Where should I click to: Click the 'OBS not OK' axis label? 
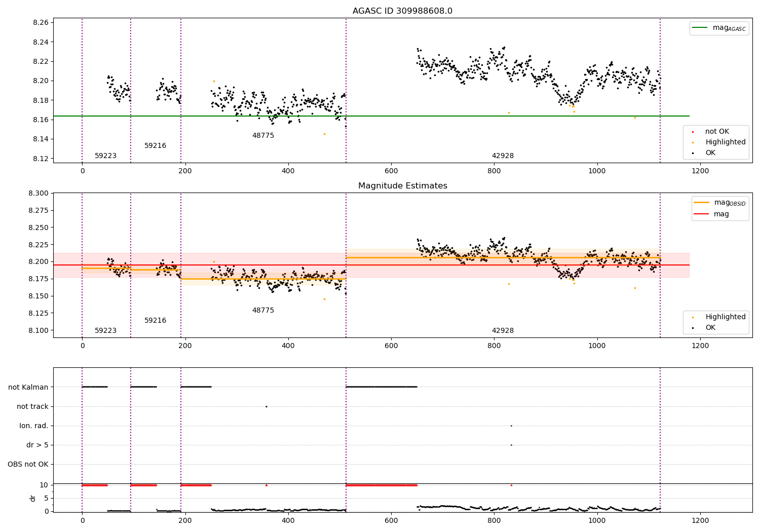(28, 464)
